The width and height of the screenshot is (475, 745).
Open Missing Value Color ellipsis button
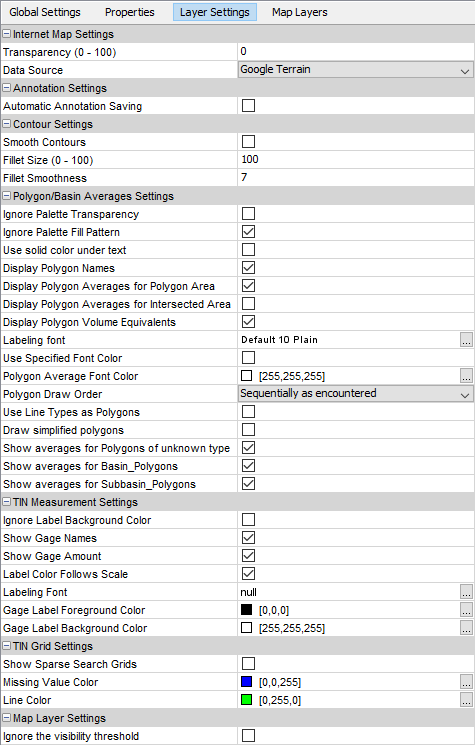coord(466,682)
